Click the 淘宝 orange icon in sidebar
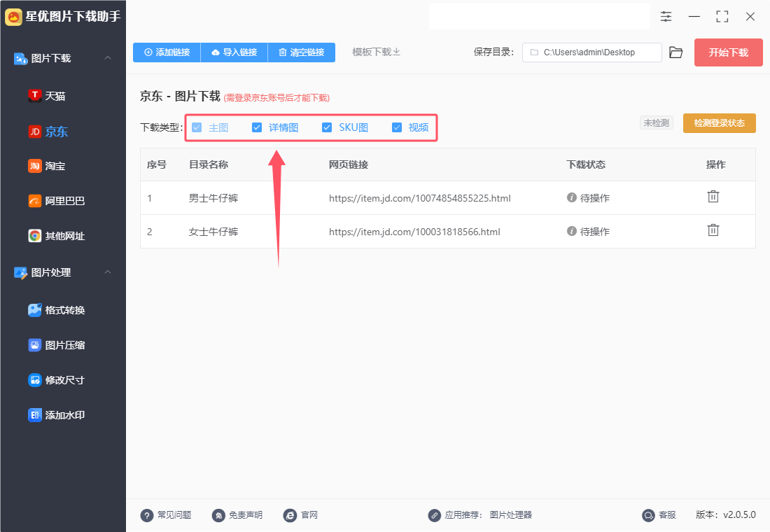The height and width of the screenshot is (532, 770). [34, 166]
